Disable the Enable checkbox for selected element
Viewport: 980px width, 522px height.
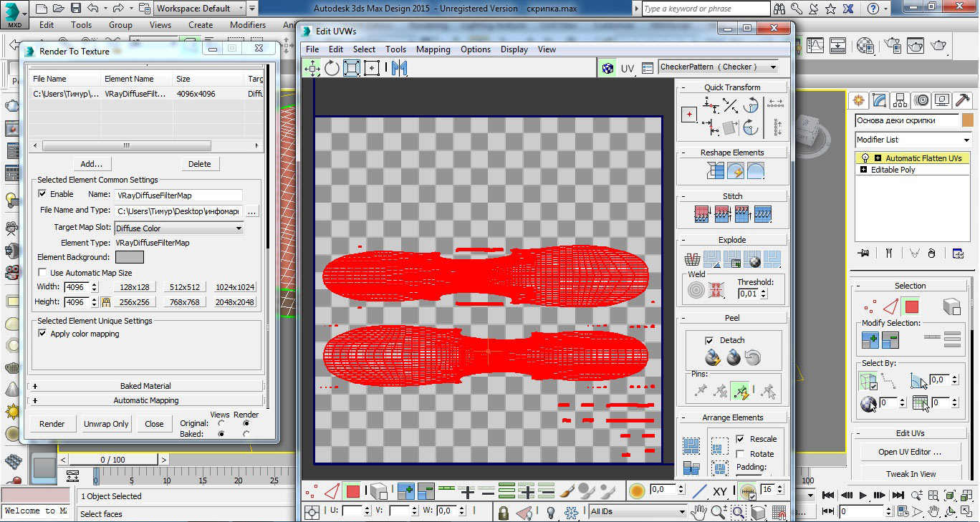click(x=42, y=194)
